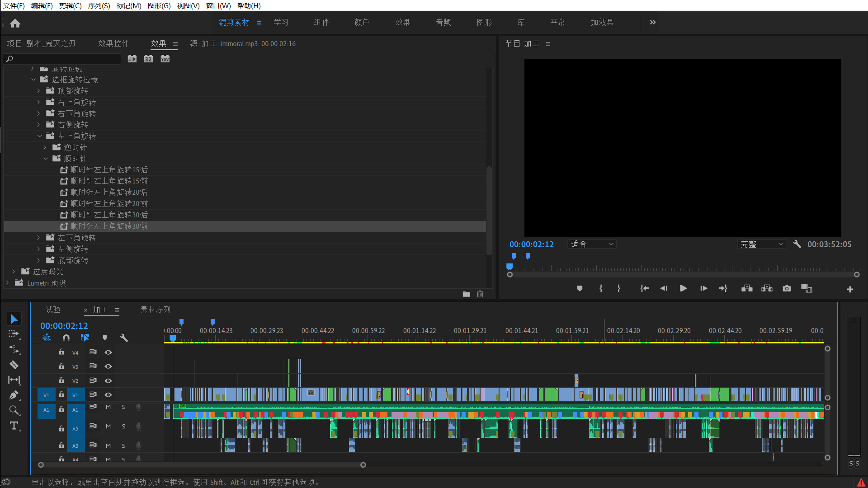Toggle the V2 track eye visibility
The height and width of the screenshot is (488, 868).
pos(108,381)
